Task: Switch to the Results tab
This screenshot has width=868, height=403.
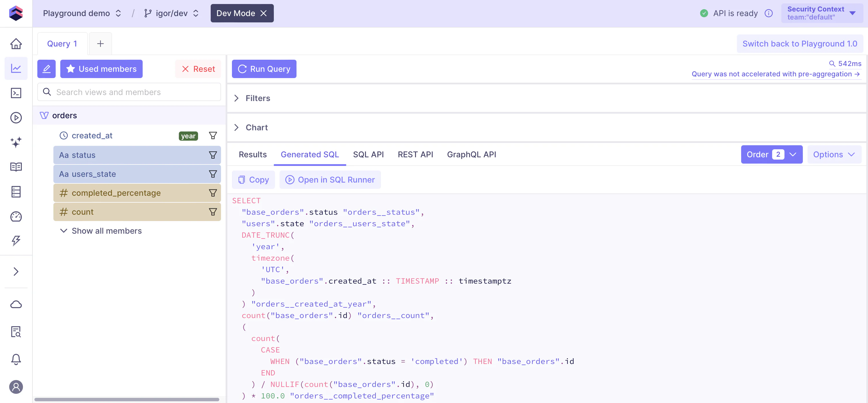Action: [252, 155]
